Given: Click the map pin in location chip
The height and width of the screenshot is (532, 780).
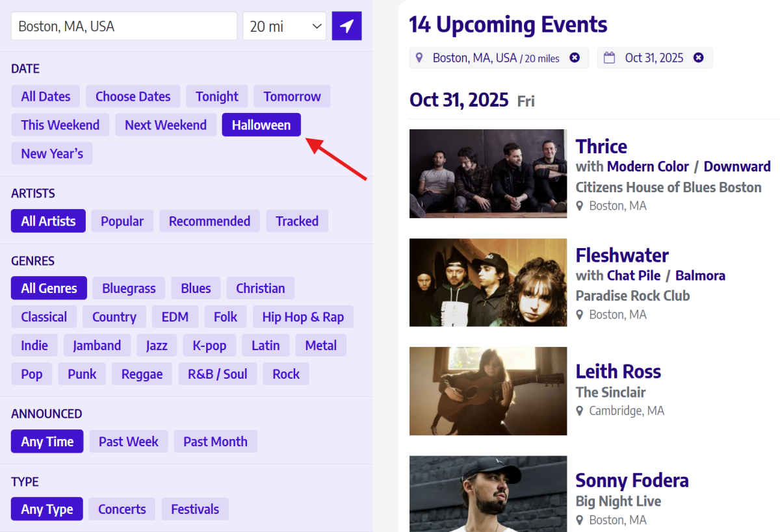Looking at the screenshot, I should pyautogui.click(x=419, y=58).
